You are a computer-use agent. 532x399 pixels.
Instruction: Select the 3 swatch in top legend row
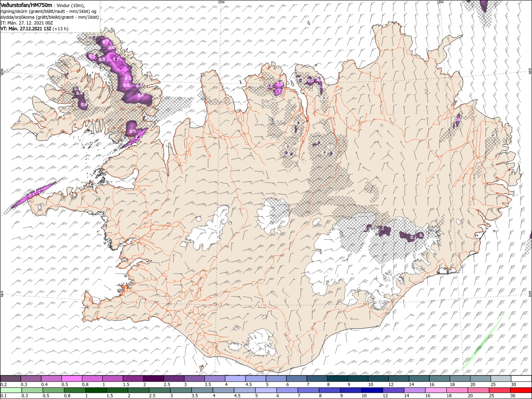195,379
